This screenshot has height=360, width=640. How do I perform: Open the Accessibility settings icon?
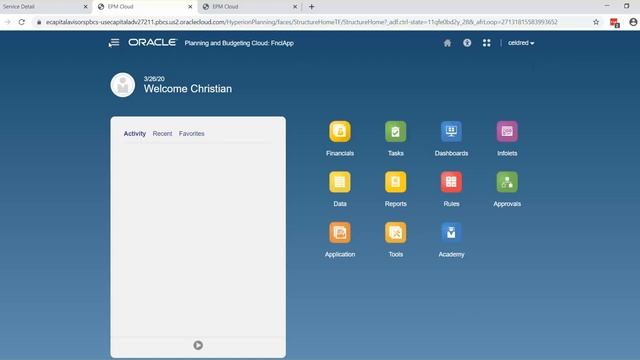click(x=467, y=43)
